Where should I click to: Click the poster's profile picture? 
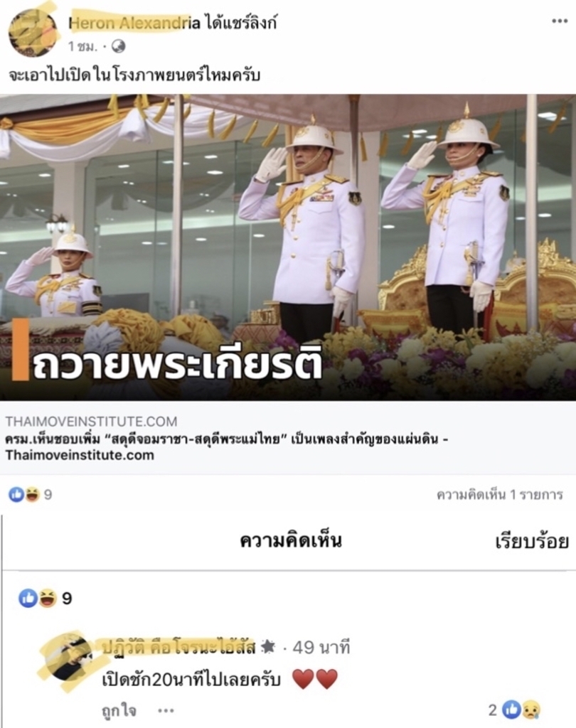pos(33,33)
